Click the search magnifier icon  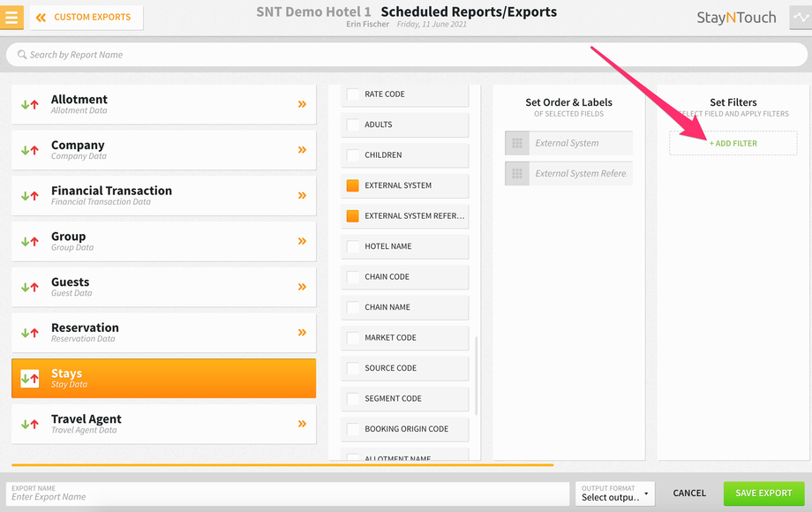22,55
